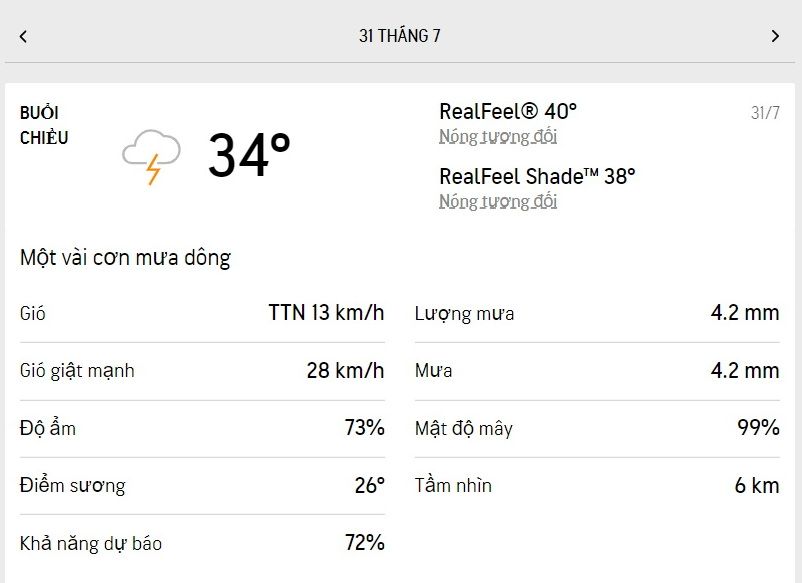Click the 31 THÁNG 7 date header
Image resolution: width=802 pixels, height=583 pixels.
click(400, 36)
